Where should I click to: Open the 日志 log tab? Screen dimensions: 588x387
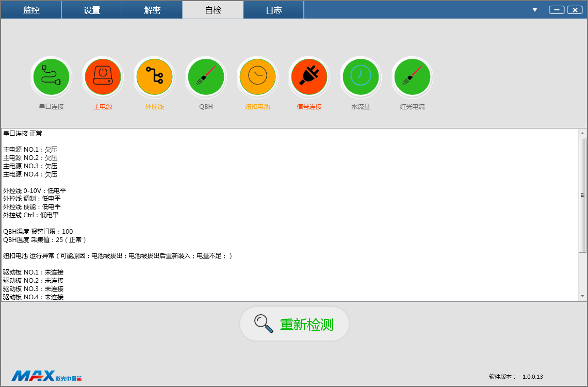click(x=273, y=10)
